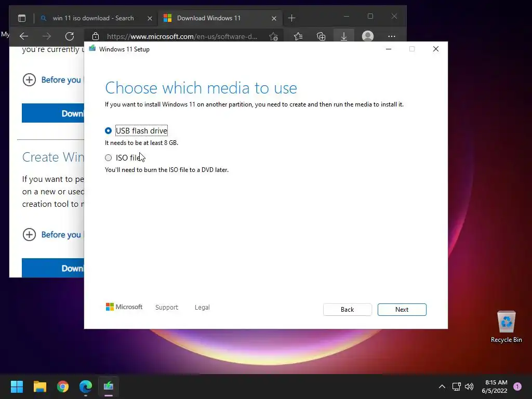Open the Edge Favorites list icon
Viewport: 532px width, 399px height.
[x=298, y=36]
